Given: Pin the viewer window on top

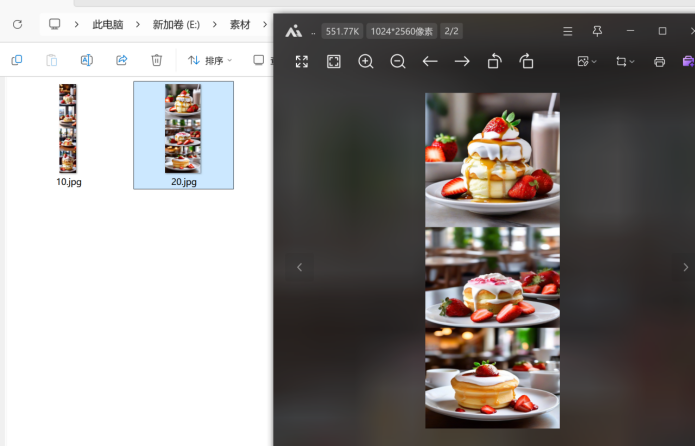Looking at the screenshot, I should 598,31.
